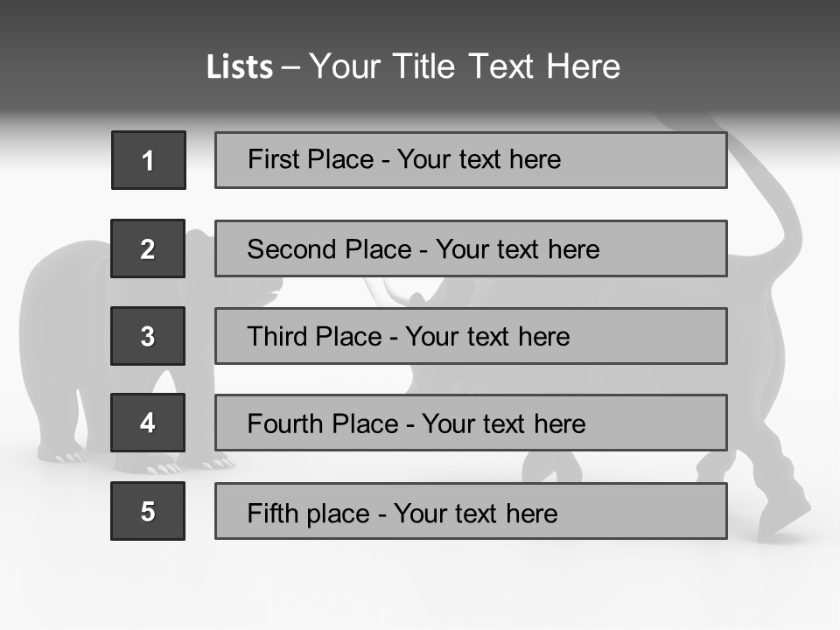
Task: Select the number 2 box
Action: pos(148,248)
